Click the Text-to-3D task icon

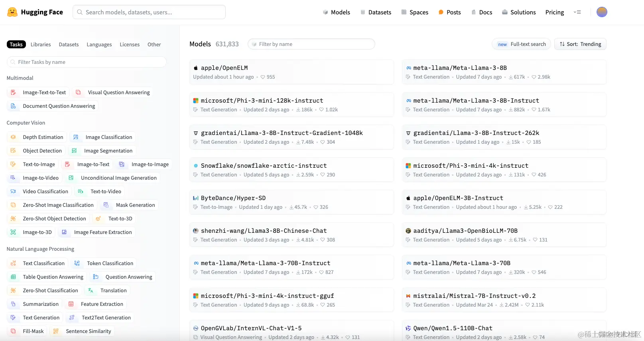pos(99,218)
